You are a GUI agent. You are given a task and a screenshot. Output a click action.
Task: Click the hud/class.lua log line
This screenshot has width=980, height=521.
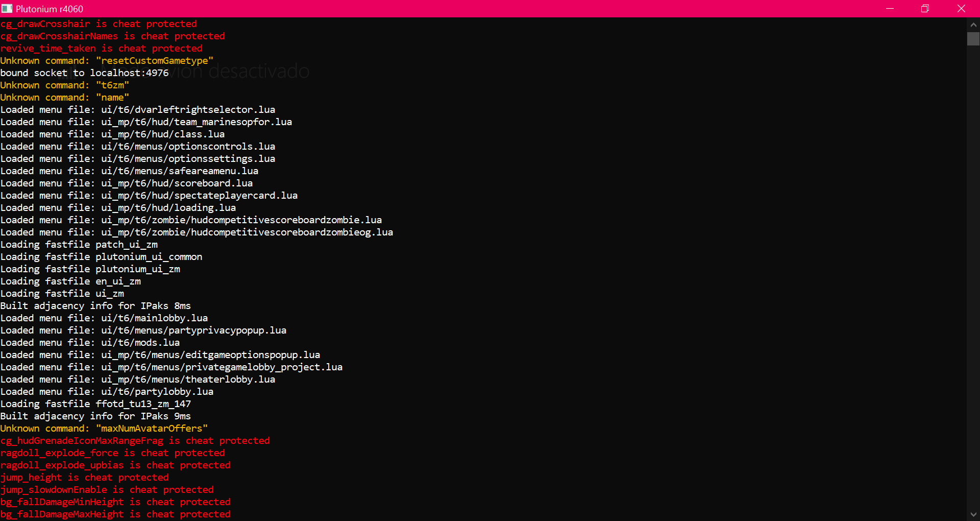coord(112,134)
